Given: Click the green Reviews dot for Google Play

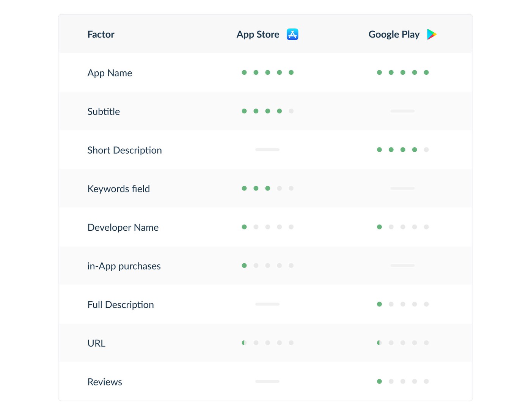Looking at the screenshot, I should 379,381.
